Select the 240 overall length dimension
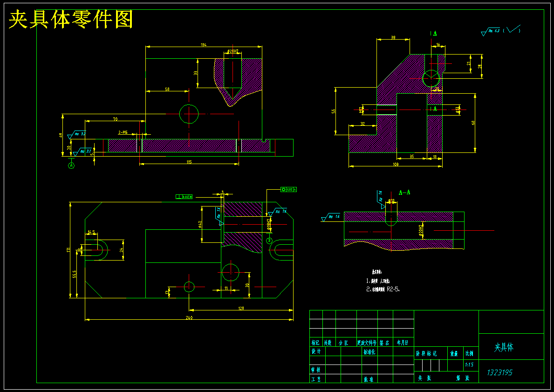This screenshot has width=554, height=392. click(x=189, y=318)
